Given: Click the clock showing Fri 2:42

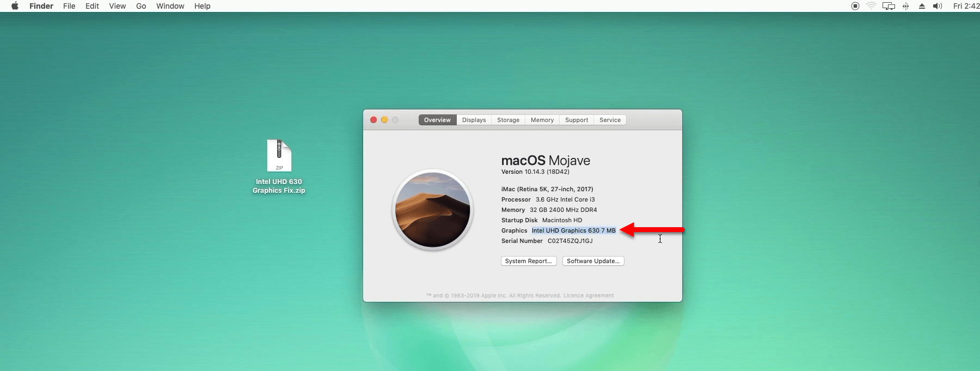Looking at the screenshot, I should click(966, 6).
